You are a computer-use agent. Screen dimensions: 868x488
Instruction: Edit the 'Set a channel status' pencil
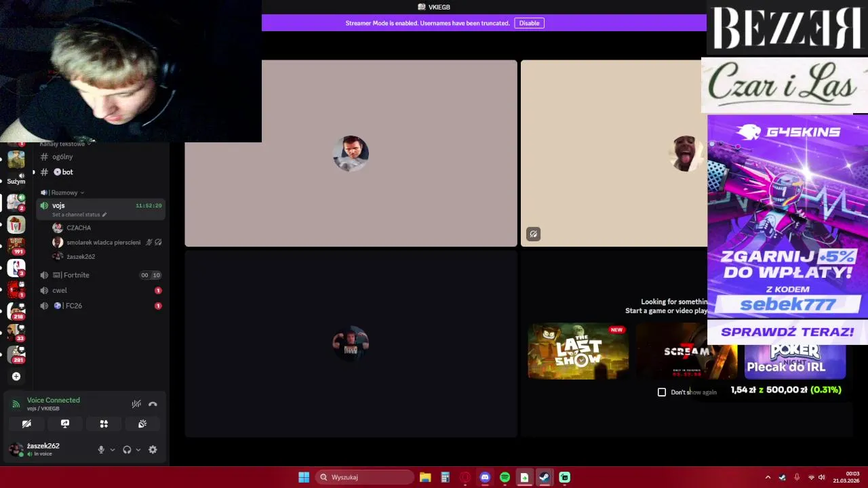click(x=104, y=215)
